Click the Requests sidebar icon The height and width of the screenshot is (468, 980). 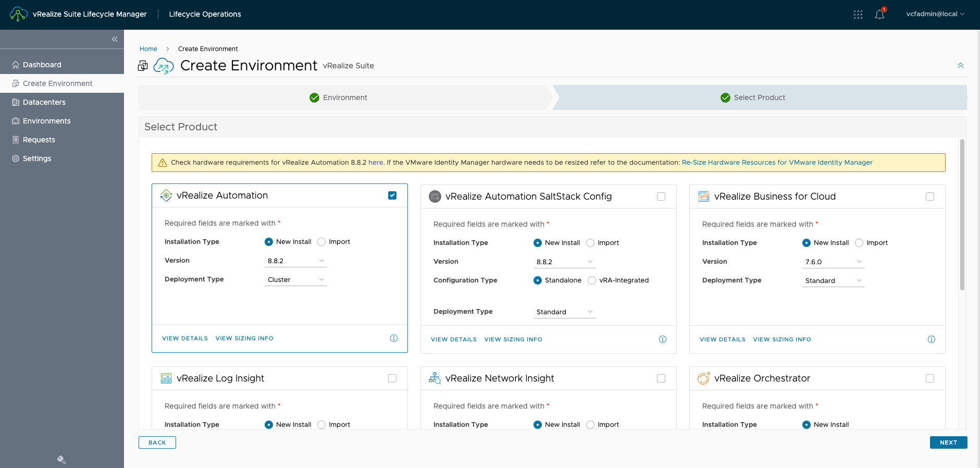pos(16,140)
